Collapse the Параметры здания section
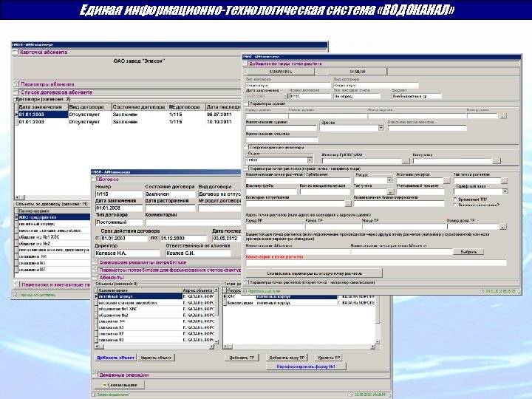 [x=246, y=104]
